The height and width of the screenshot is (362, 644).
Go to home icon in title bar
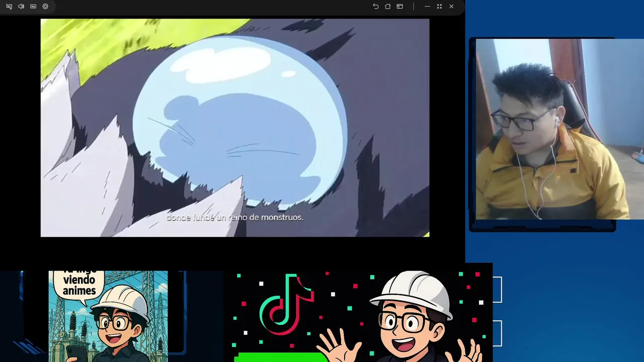click(387, 7)
